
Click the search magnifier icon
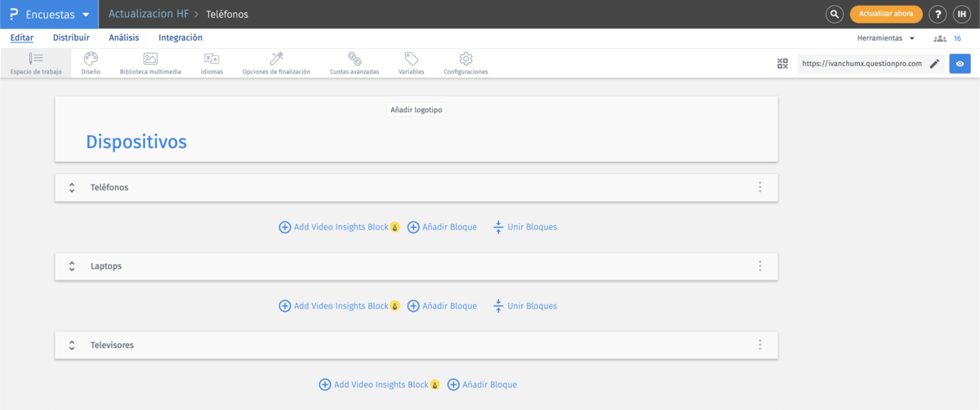tap(834, 14)
